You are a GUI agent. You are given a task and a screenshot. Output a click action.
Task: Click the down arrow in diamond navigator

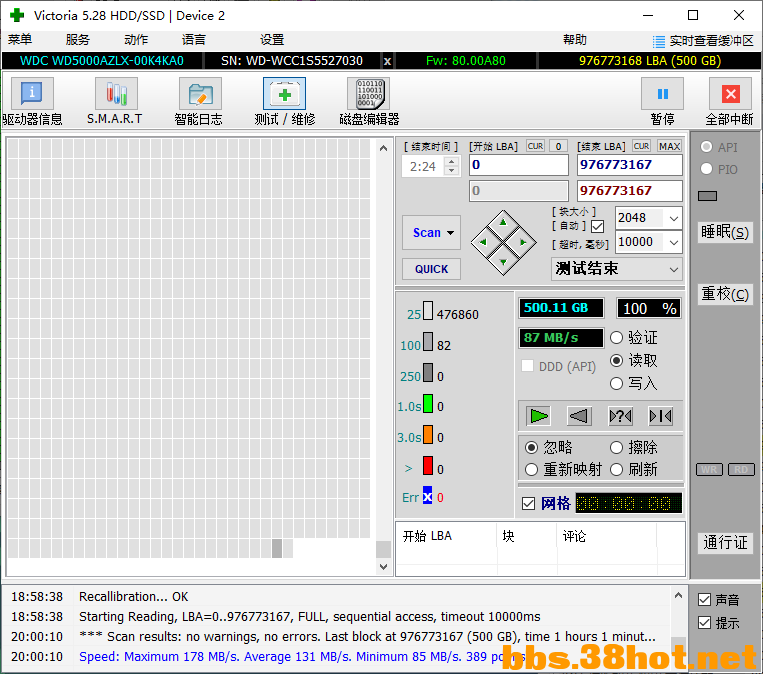503,262
